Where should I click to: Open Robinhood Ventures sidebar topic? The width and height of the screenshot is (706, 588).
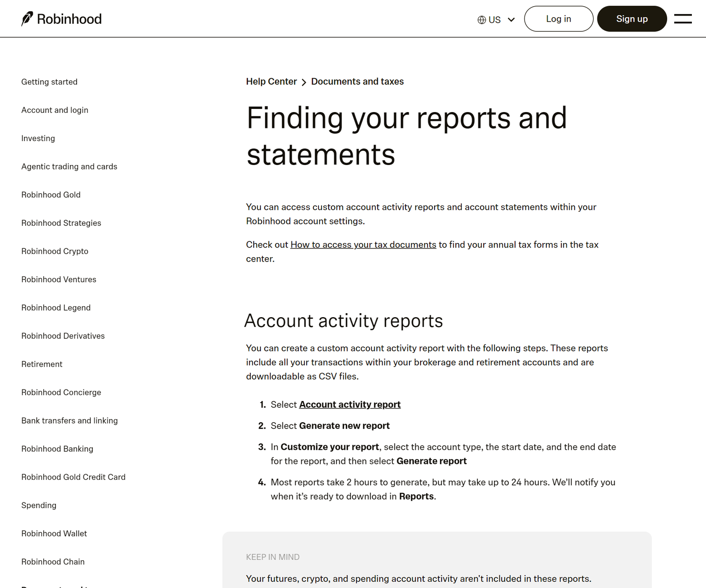tap(59, 280)
